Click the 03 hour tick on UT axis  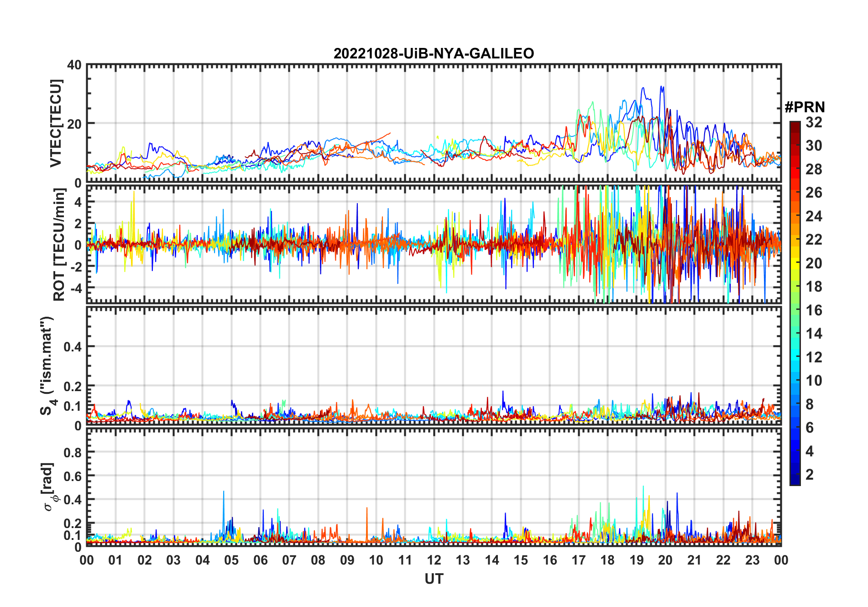click(173, 560)
